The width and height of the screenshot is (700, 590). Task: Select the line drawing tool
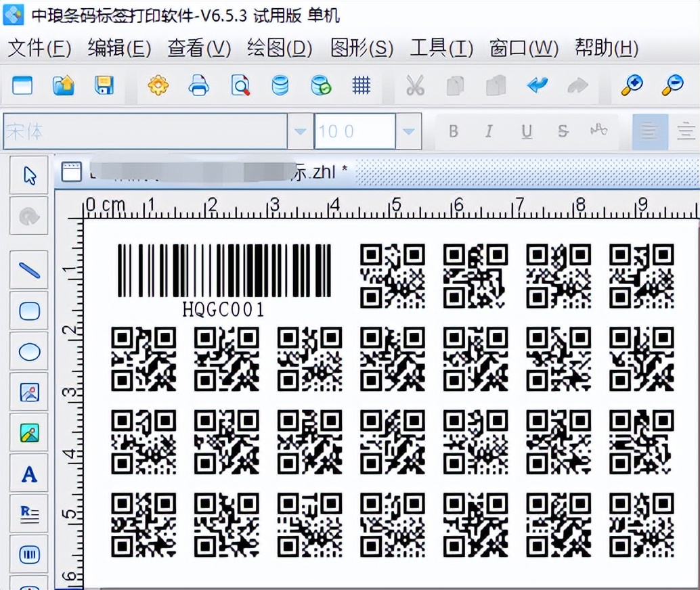point(30,269)
